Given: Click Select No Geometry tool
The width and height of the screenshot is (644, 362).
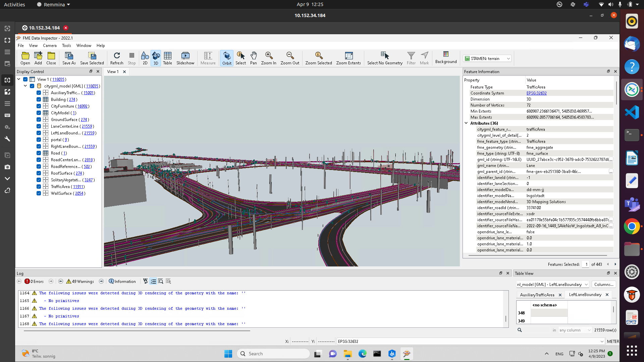Looking at the screenshot, I should pos(384,58).
